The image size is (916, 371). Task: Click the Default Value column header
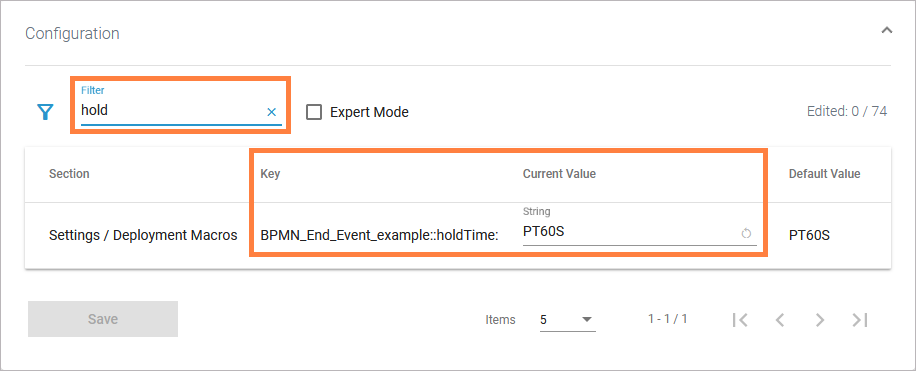[x=824, y=174]
